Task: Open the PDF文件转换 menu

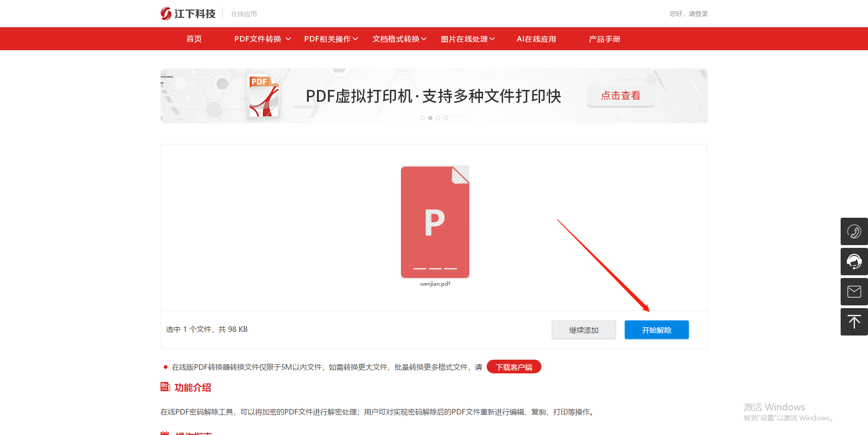Action: (258, 39)
